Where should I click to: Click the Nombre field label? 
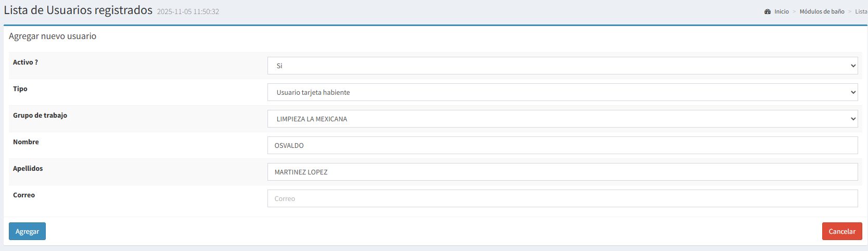[x=26, y=142]
